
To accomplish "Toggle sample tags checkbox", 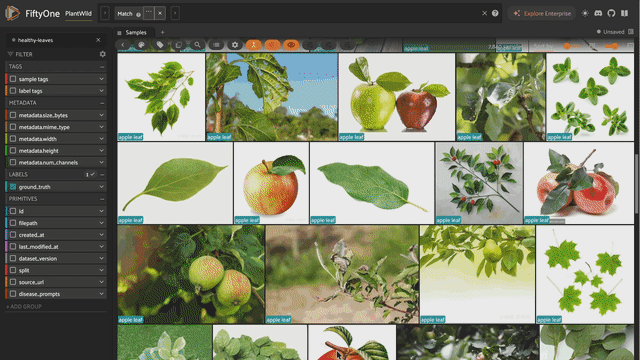I will pos(13,79).
